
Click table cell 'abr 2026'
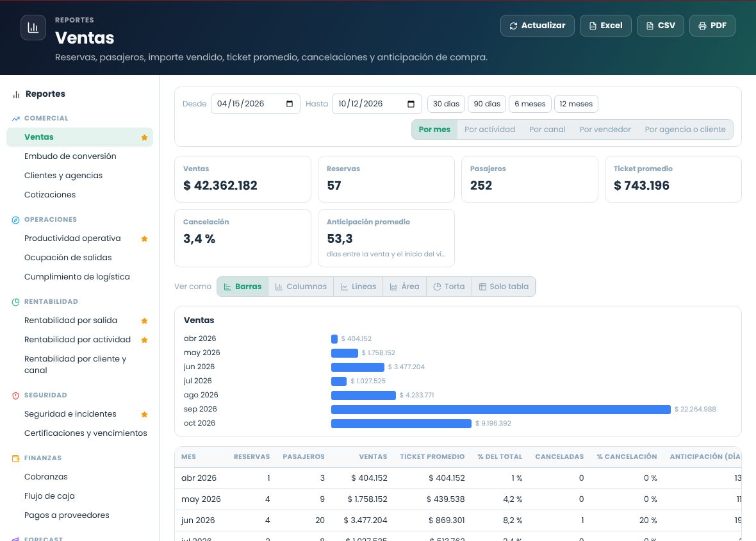pos(199,478)
